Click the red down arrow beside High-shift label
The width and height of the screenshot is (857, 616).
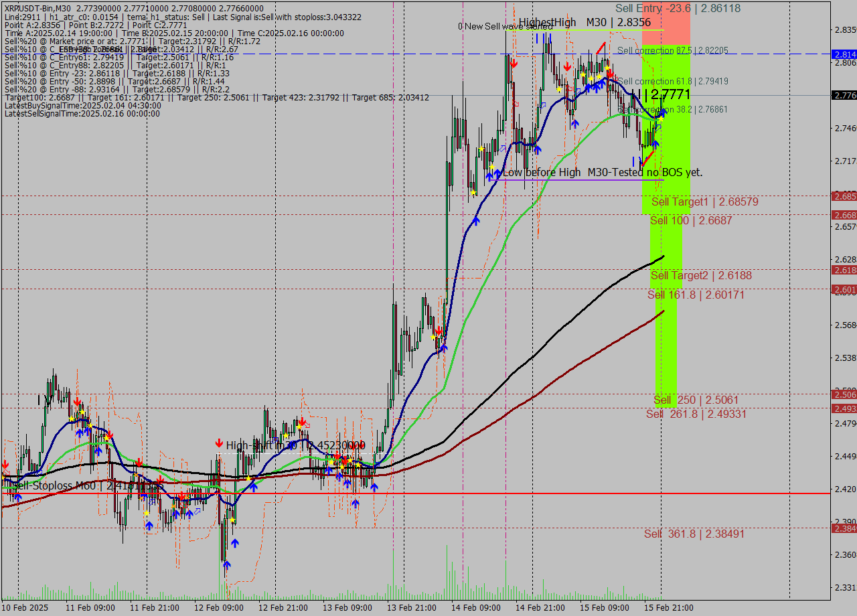click(x=219, y=443)
